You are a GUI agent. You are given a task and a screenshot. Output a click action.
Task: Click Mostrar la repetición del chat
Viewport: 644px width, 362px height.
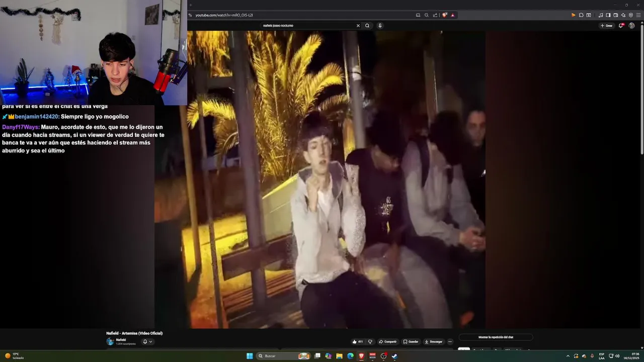[496, 337]
